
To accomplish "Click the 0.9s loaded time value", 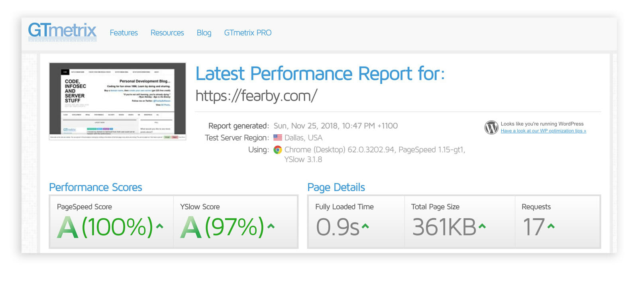I will (x=338, y=227).
